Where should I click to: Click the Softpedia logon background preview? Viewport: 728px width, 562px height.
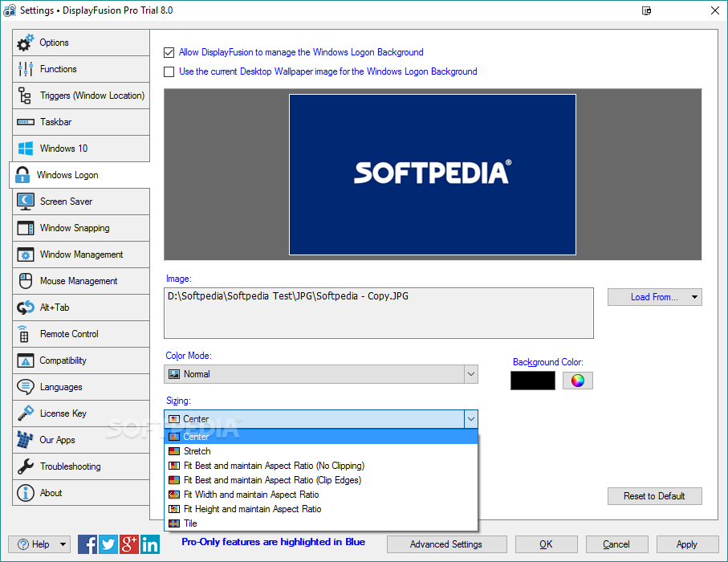pos(433,175)
